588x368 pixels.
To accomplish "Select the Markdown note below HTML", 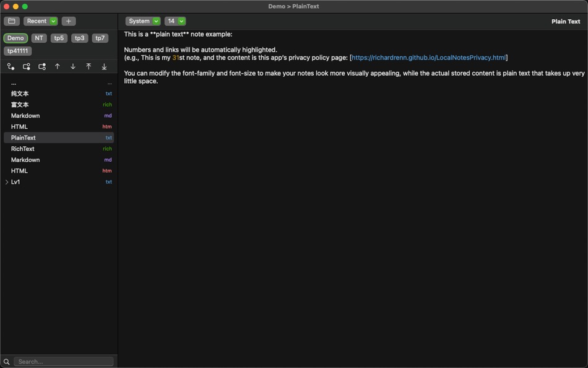I will point(25,159).
